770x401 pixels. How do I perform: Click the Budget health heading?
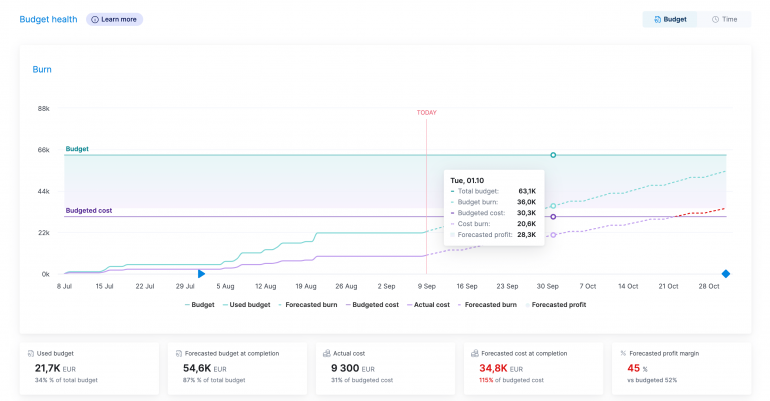pos(48,19)
